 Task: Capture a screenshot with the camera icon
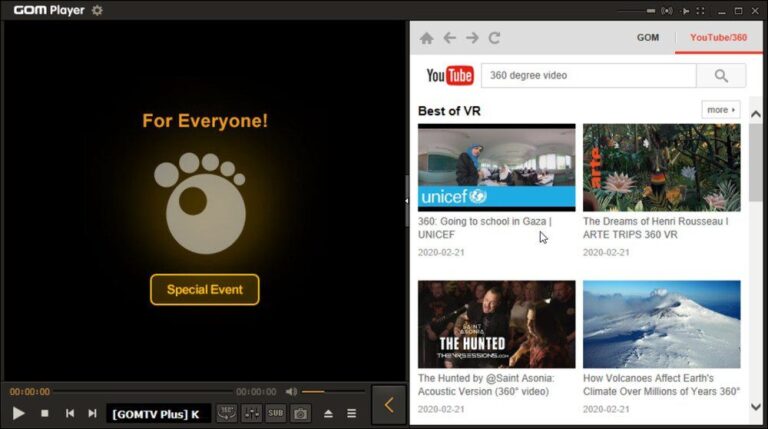pyautogui.click(x=300, y=413)
